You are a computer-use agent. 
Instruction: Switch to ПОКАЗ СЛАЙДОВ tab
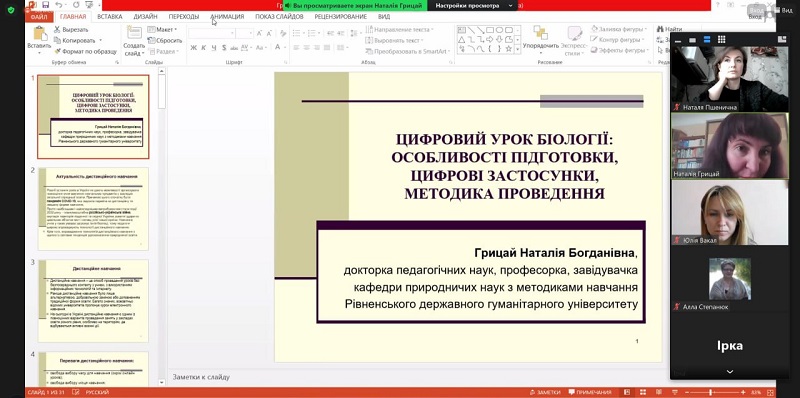coord(280,16)
